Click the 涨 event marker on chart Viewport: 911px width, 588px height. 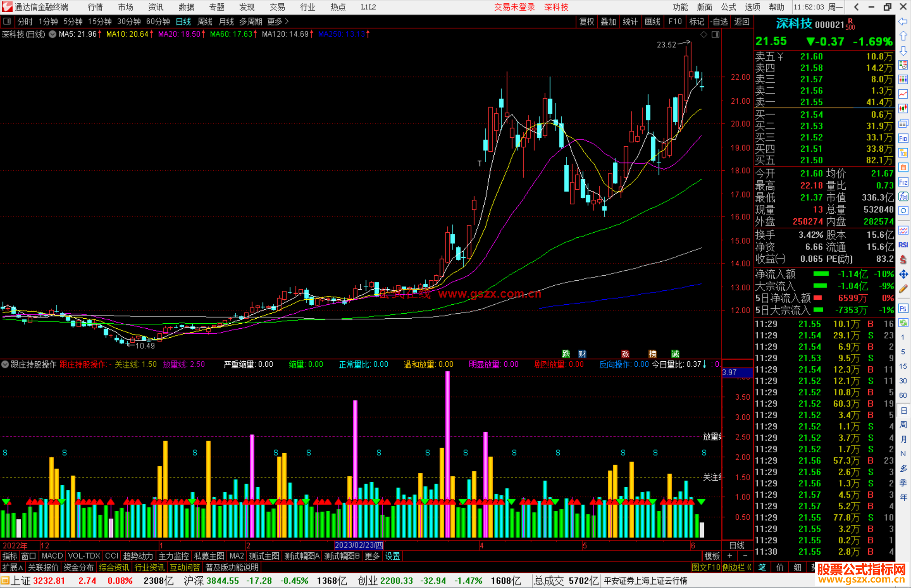(x=625, y=354)
